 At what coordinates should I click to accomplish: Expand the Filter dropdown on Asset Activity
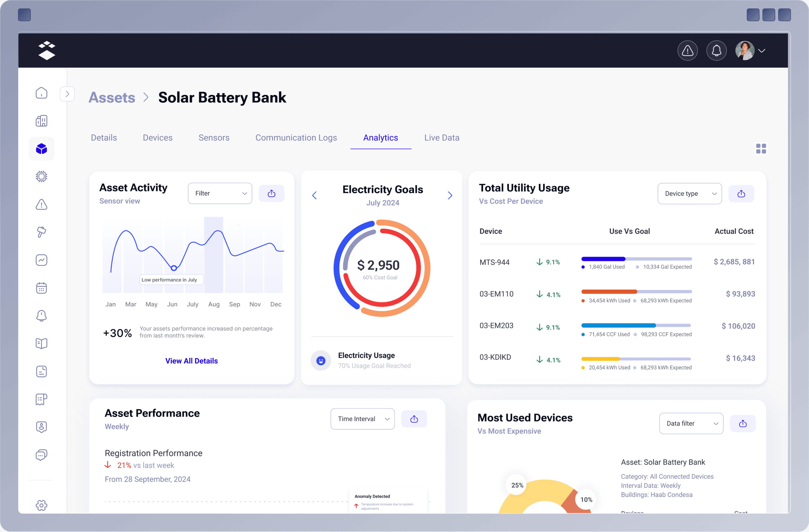click(x=220, y=193)
